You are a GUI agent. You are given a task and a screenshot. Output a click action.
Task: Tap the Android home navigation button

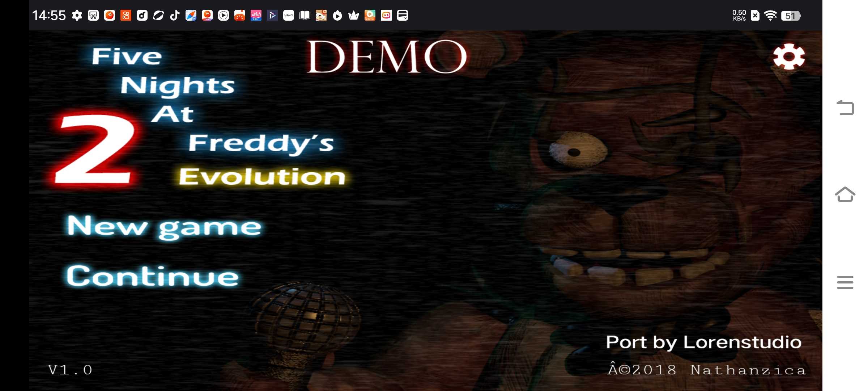pos(845,194)
